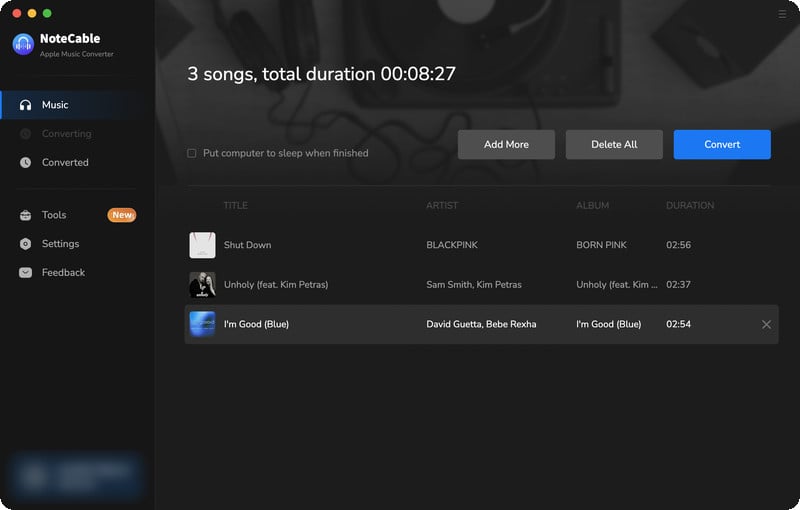
Task: Click the Sam Smith, Kim Petras artist cell
Action: [x=474, y=285]
